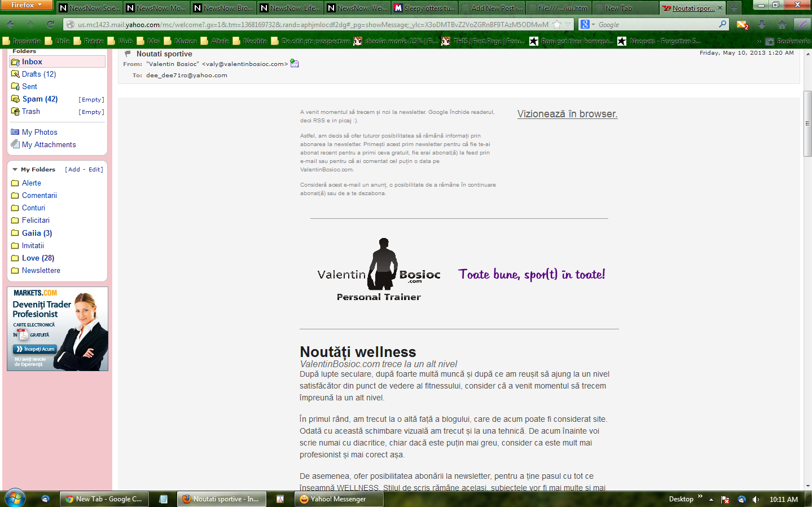Open My Photos

coord(39,132)
